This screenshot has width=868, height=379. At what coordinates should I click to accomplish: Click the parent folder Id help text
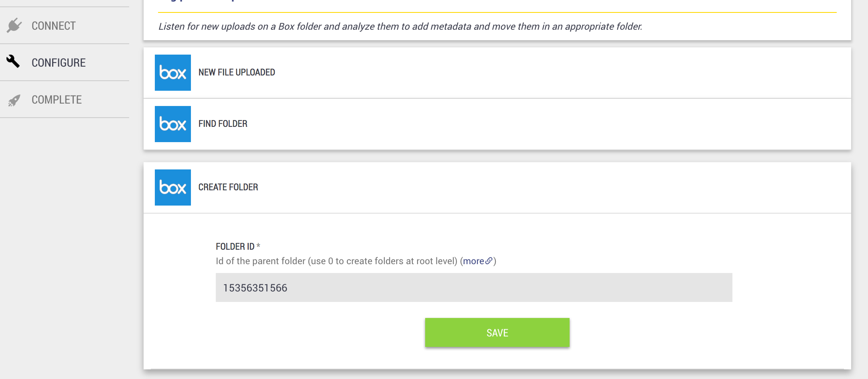coord(337,261)
